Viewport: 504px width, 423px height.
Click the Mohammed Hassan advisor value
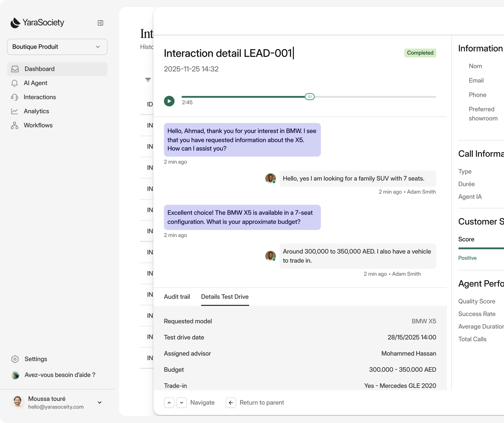(x=409, y=354)
